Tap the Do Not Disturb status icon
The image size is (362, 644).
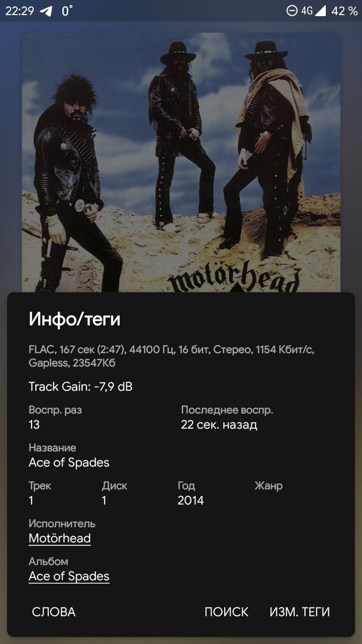pos(292,11)
